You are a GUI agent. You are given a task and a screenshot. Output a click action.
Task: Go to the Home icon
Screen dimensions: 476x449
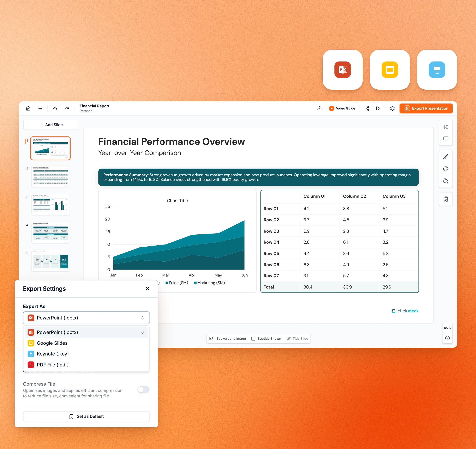pyautogui.click(x=28, y=108)
